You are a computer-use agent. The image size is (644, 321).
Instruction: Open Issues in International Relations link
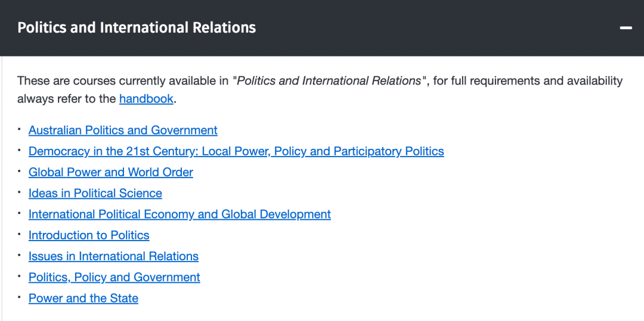tap(113, 256)
